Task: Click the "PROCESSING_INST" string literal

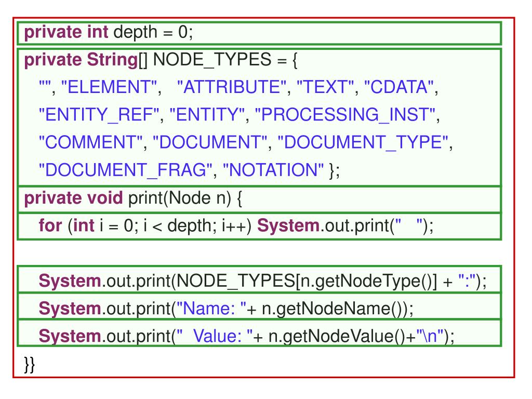Action: (x=345, y=115)
